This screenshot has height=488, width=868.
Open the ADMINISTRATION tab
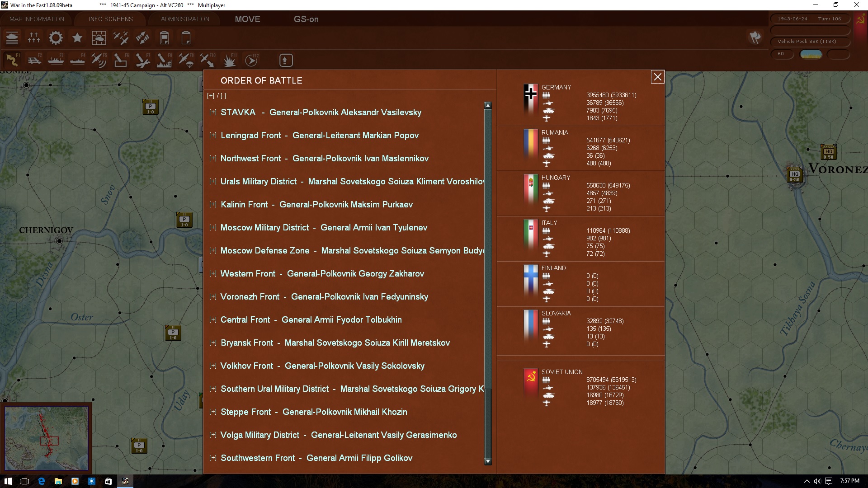pyautogui.click(x=185, y=19)
